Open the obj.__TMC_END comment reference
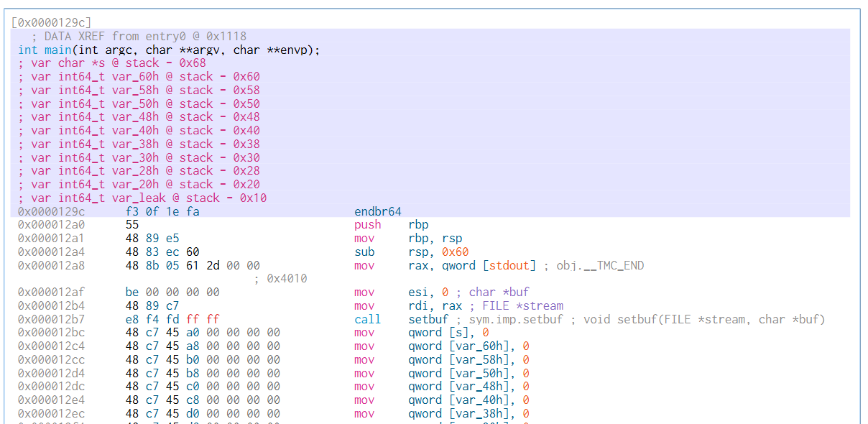Viewport: 868px width, 424px height. (x=600, y=266)
